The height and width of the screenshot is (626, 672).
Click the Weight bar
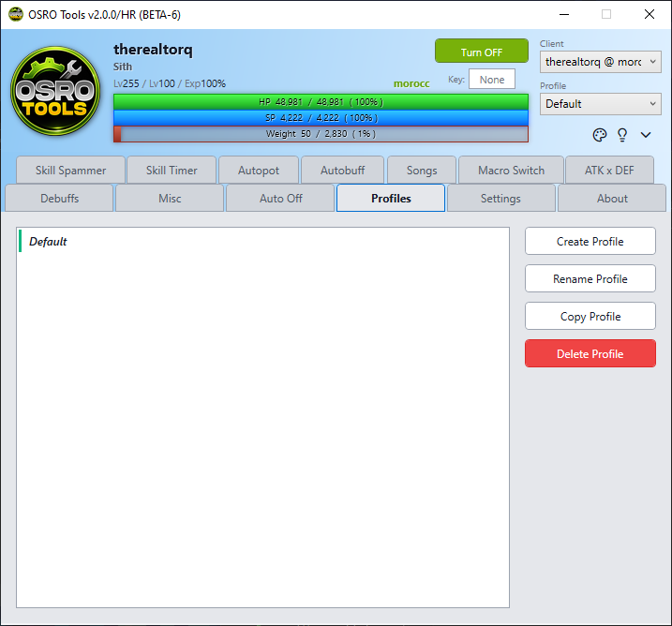coord(321,134)
